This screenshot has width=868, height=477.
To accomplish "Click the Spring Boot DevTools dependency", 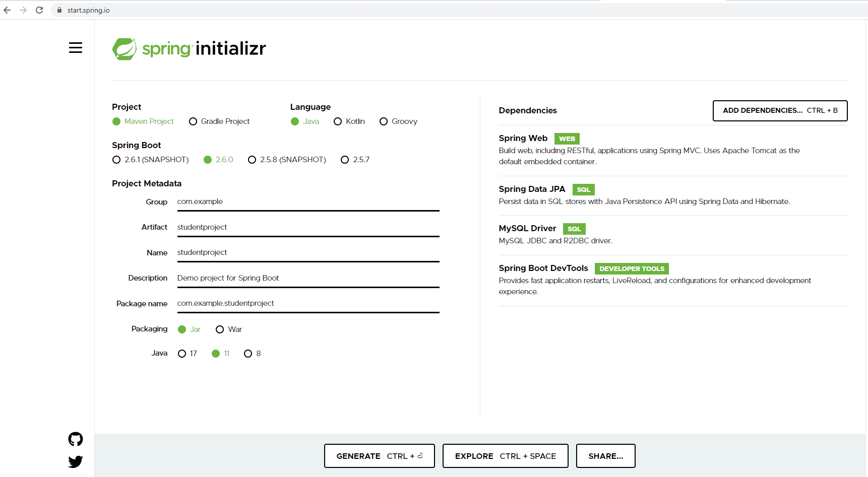I will (673, 280).
